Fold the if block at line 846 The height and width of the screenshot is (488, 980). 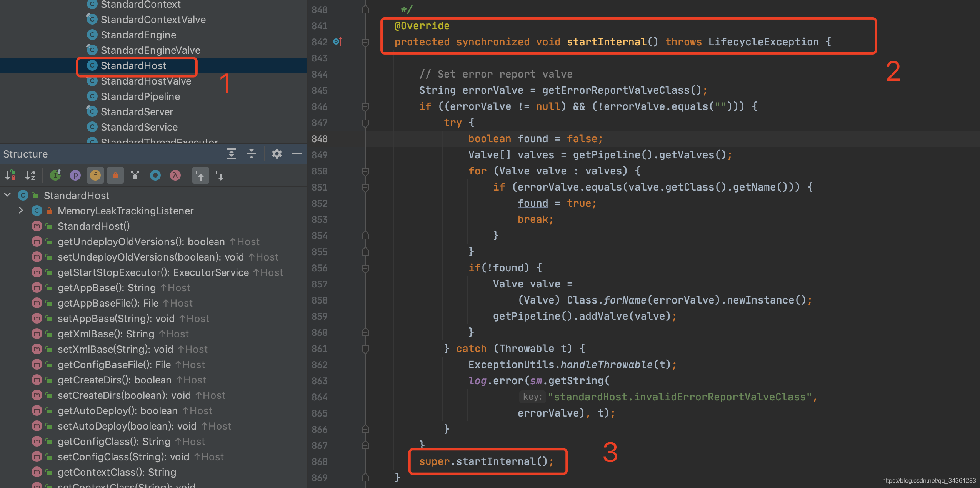[x=365, y=106]
